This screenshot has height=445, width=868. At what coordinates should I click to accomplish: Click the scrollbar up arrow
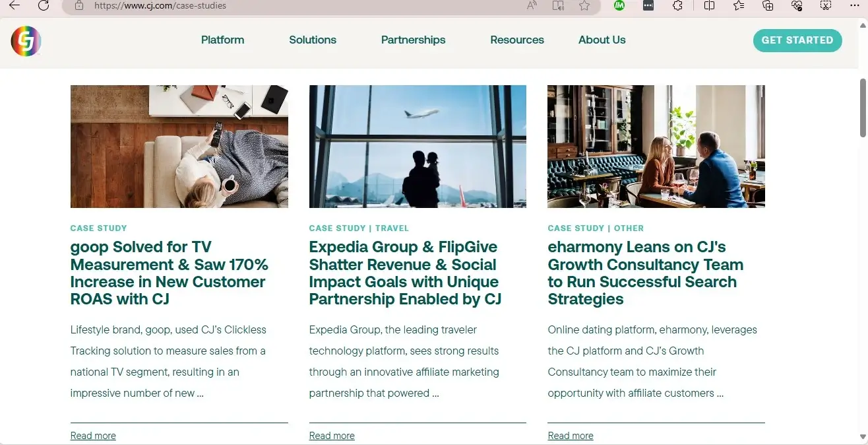pos(863,24)
